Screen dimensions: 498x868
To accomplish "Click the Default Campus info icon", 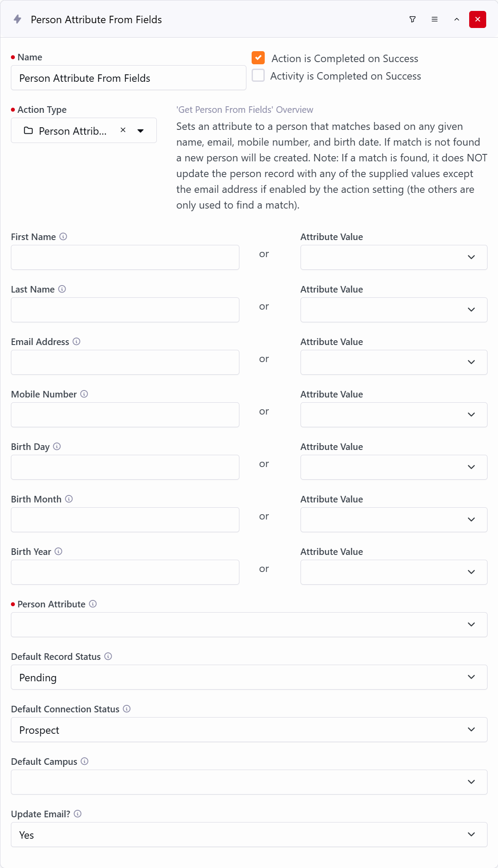I will (85, 761).
